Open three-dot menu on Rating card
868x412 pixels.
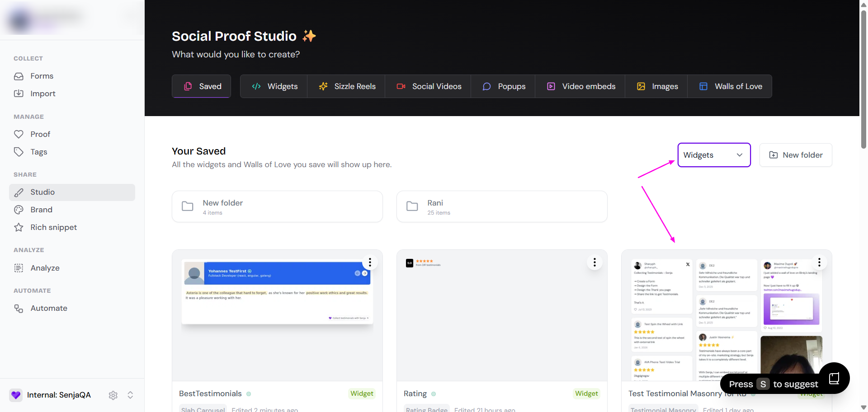pos(594,262)
